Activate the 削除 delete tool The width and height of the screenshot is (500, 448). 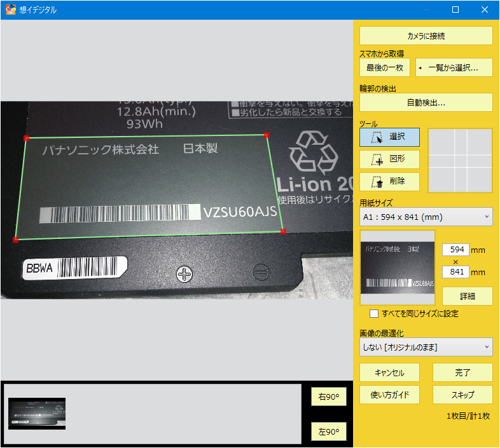tap(389, 182)
